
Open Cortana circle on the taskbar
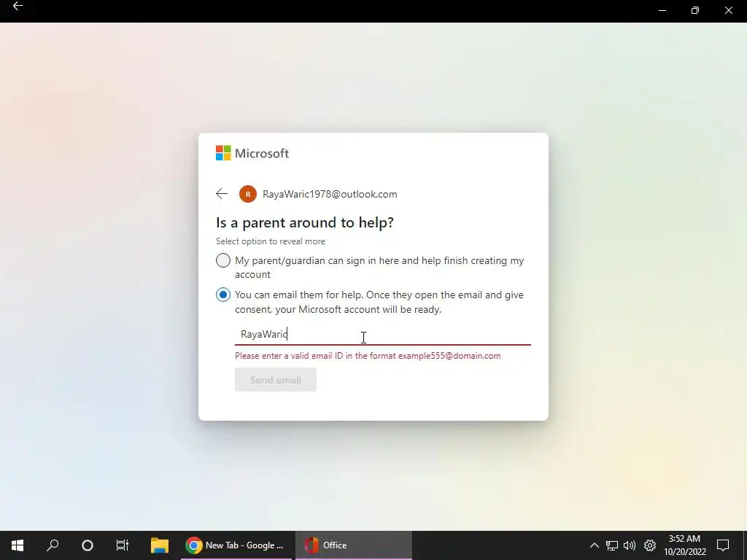[88, 545]
